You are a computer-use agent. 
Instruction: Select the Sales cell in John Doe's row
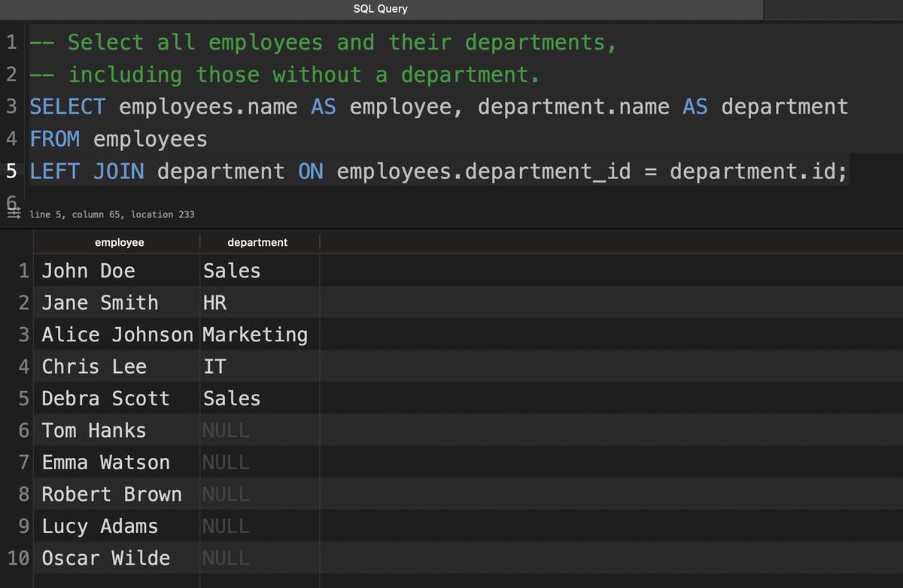[x=260, y=271]
